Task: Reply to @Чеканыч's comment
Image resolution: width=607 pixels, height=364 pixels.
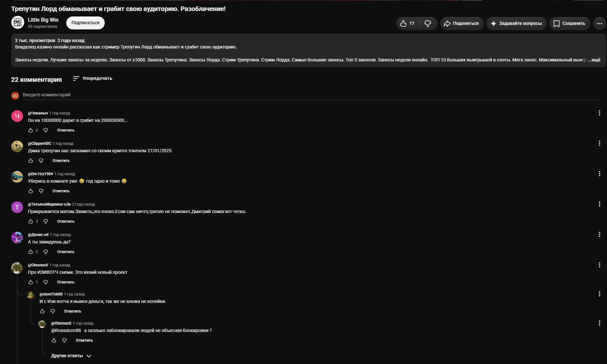Action: point(66,130)
